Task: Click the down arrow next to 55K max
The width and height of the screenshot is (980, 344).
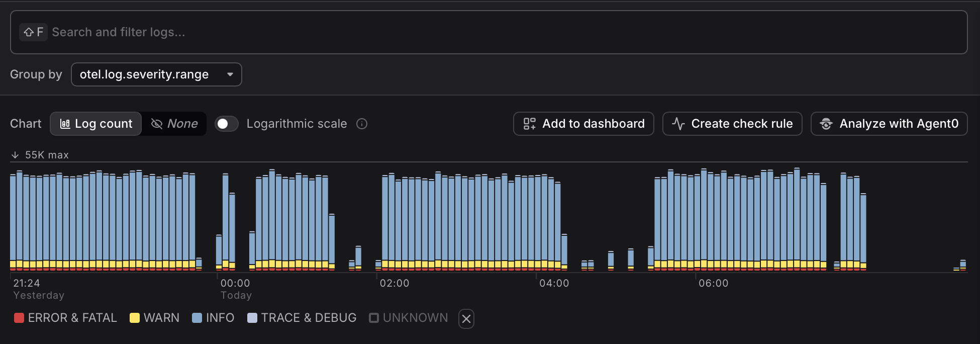Action: coord(15,155)
